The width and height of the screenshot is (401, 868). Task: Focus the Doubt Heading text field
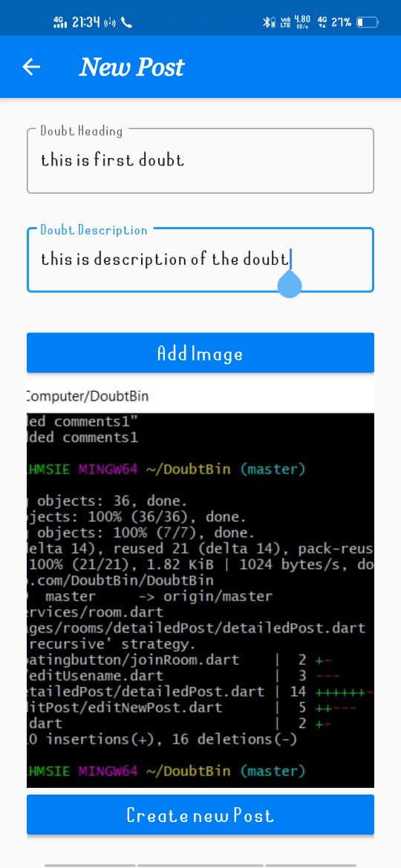pyautogui.click(x=200, y=160)
